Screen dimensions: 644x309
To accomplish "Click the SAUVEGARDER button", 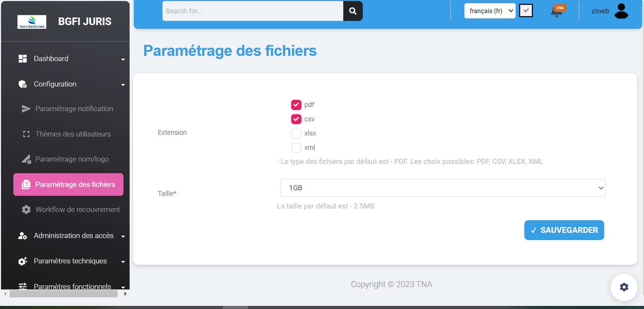I will (x=564, y=230).
